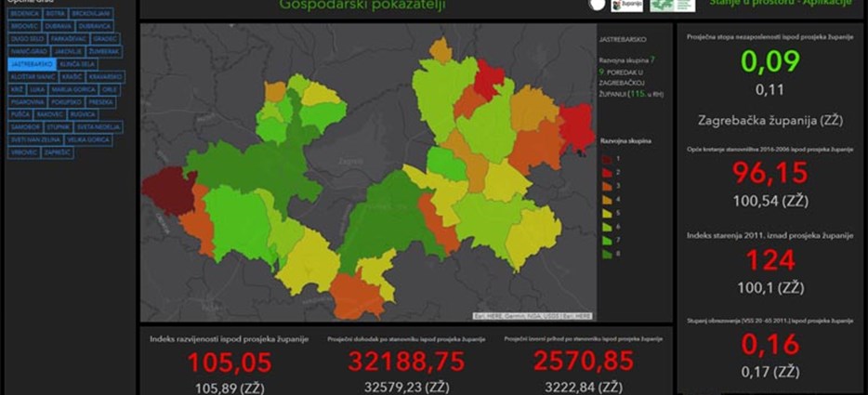
Task: Pick the BRDOVEC municipality filter
Action: 25,26
